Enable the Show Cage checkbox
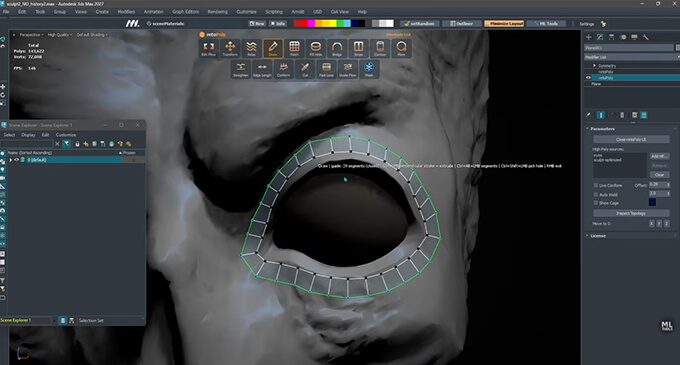Image resolution: width=680 pixels, height=365 pixels. [x=595, y=202]
